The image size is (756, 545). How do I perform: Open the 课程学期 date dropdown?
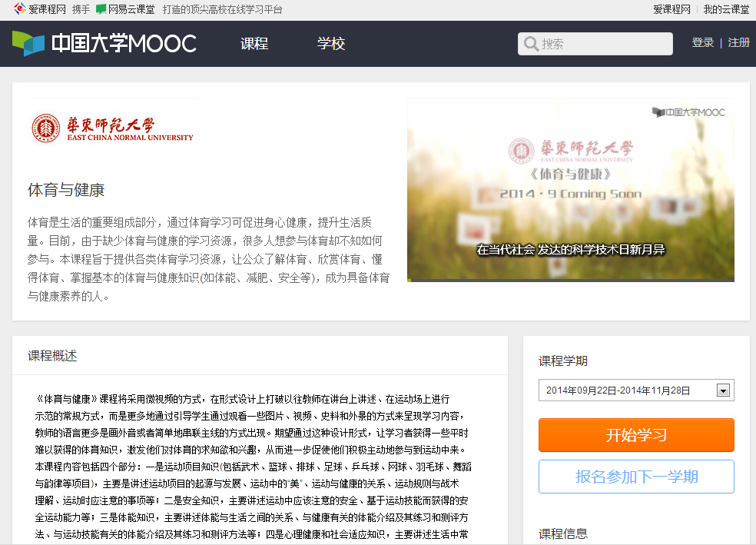636,390
